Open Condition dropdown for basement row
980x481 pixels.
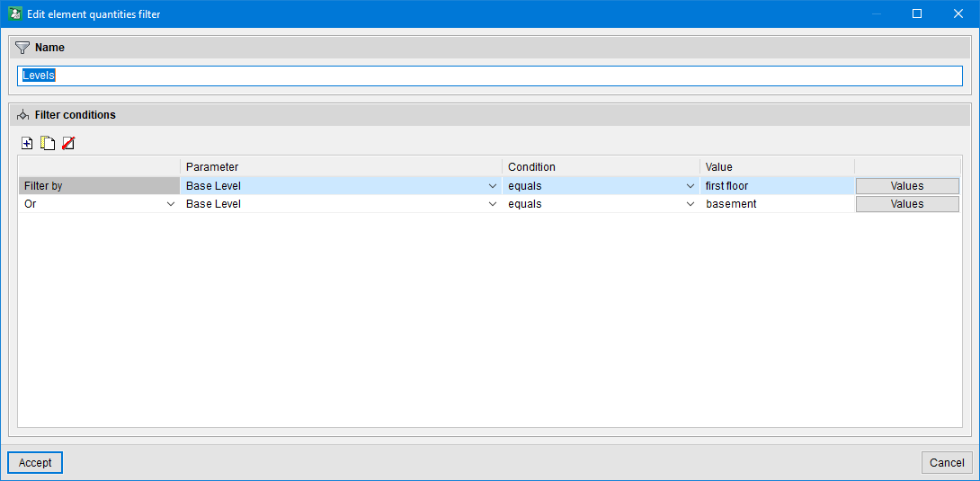(690, 204)
